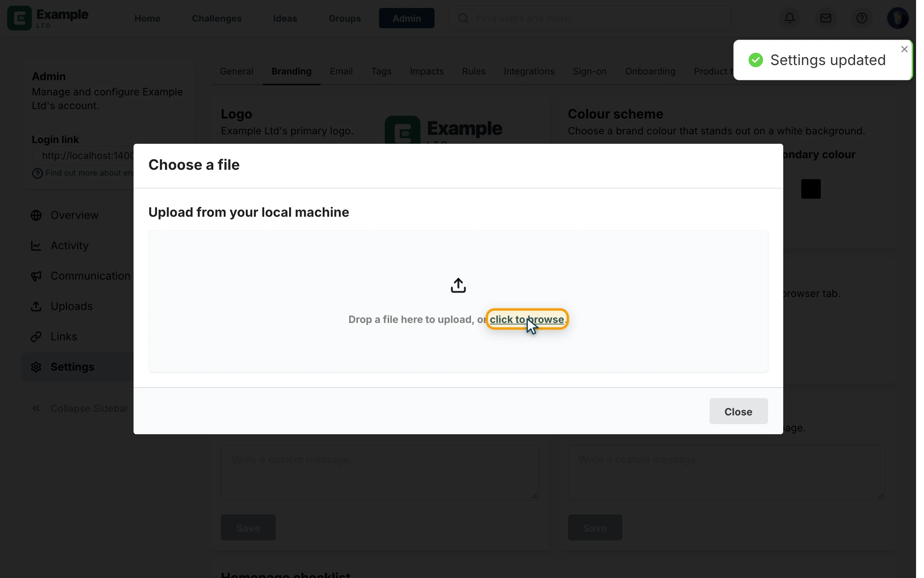Click help icon beside Find out more
Image resolution: width=924 pixels, height=578 pixels.
point(37,173)
